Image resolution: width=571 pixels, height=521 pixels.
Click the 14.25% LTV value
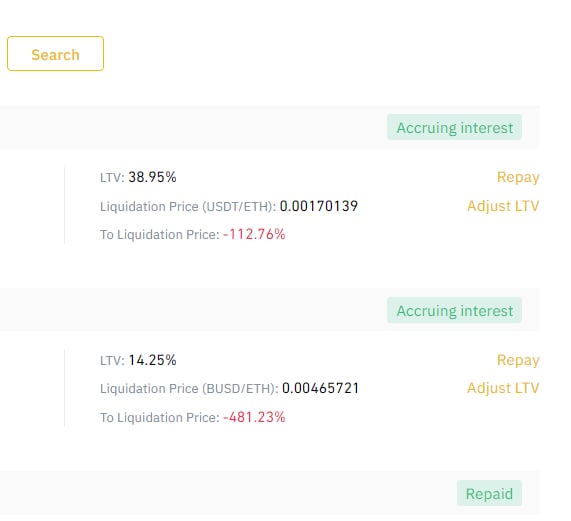click(152, 360)
